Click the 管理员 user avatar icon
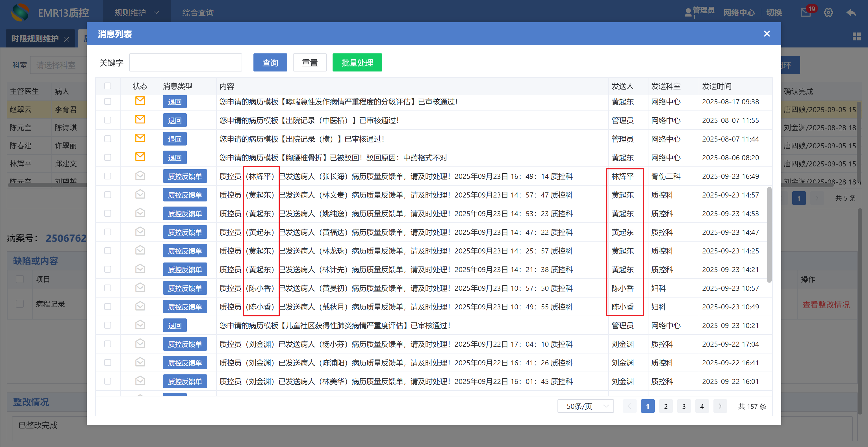 pos(688,13)
